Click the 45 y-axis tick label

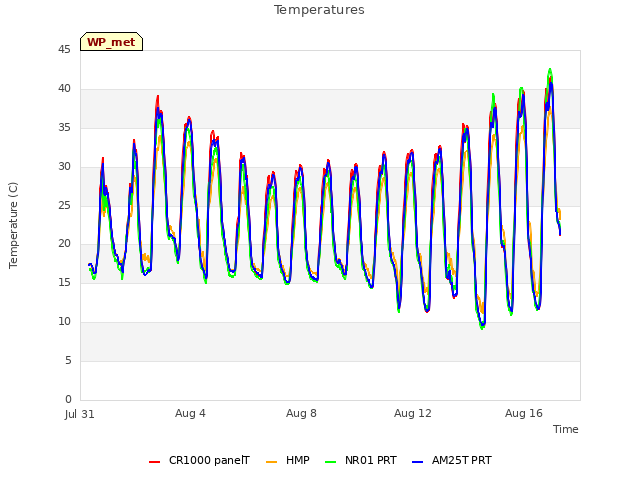[x=64, y=50]
